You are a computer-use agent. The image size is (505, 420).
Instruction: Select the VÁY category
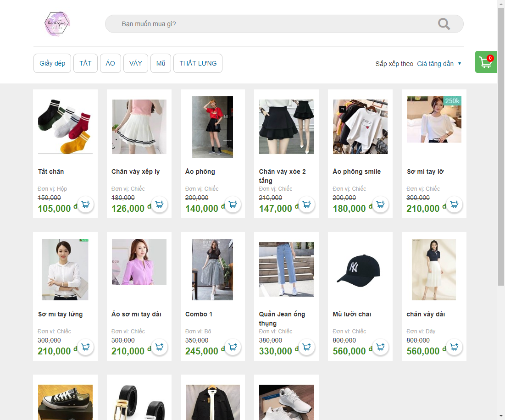pyautogui.click(x=136, y=63)
